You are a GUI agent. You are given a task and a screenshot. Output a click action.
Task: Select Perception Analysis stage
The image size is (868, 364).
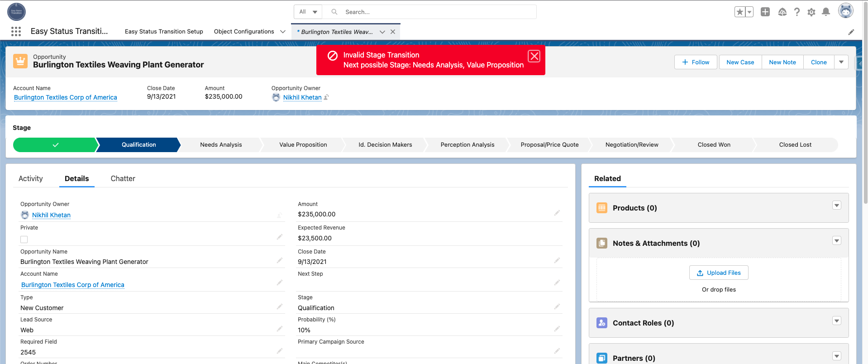467,145
